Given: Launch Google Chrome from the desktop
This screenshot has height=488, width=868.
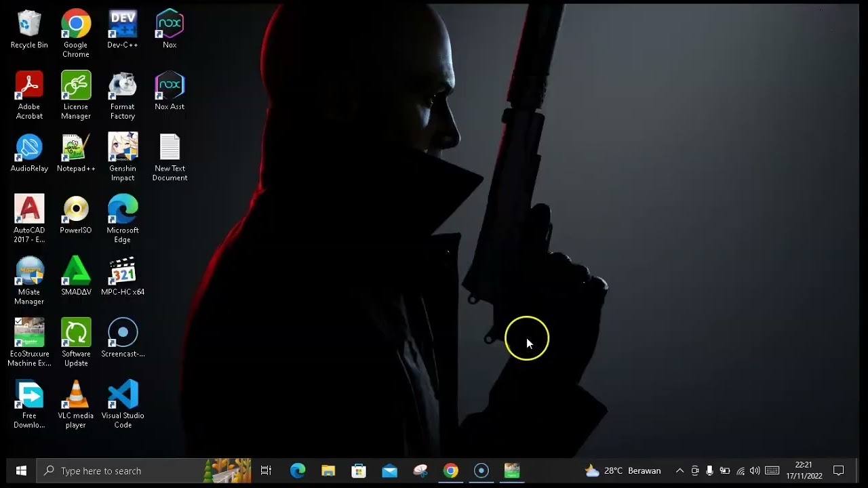Looking at the screenshot, I should click(x=76, y=34).
